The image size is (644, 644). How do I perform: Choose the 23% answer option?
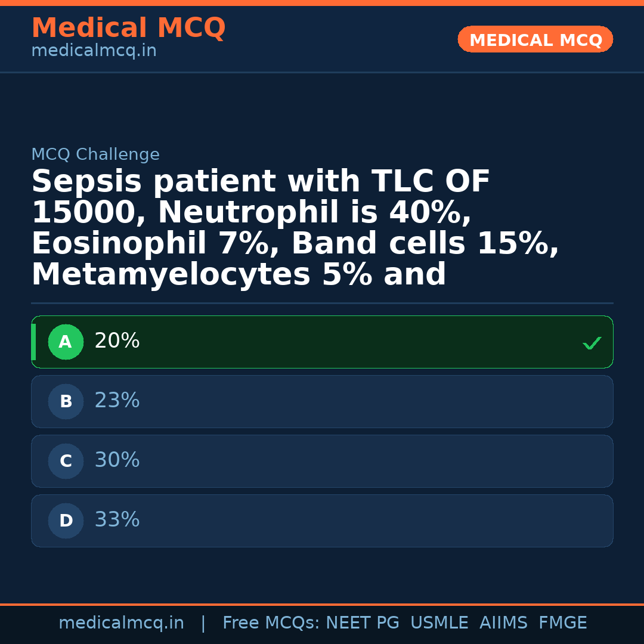tap(117, 401)
